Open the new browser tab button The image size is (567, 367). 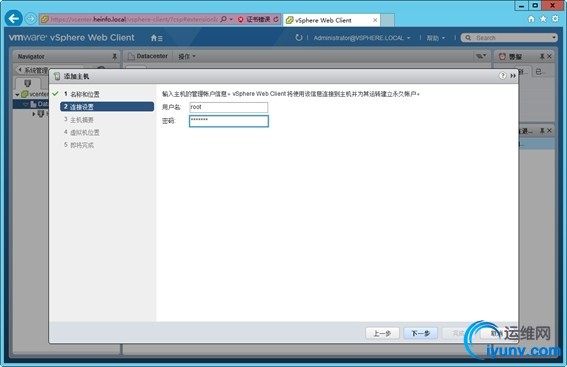click(x=387, y=20)
